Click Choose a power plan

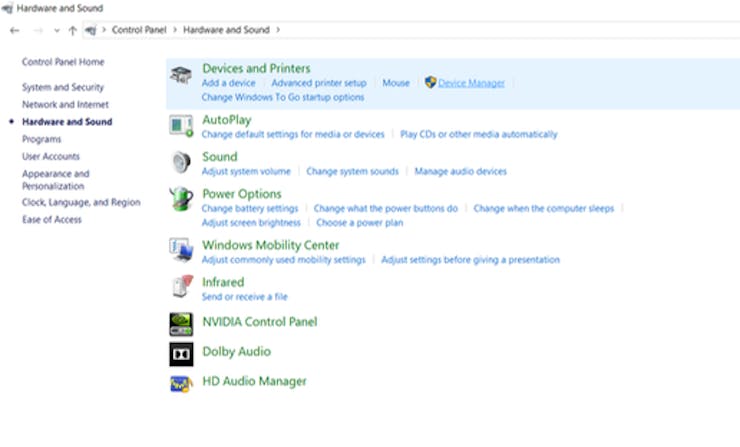[360, 223]
